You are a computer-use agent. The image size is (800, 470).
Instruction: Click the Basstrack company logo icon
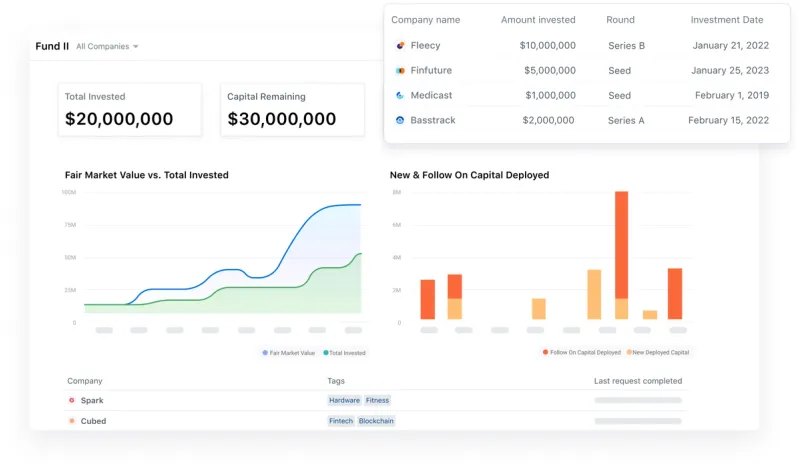[400, 120]
